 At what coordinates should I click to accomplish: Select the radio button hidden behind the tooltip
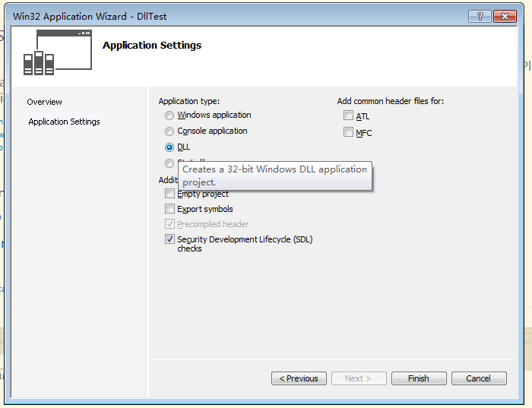pyautogui.click(x=169, y=163)
